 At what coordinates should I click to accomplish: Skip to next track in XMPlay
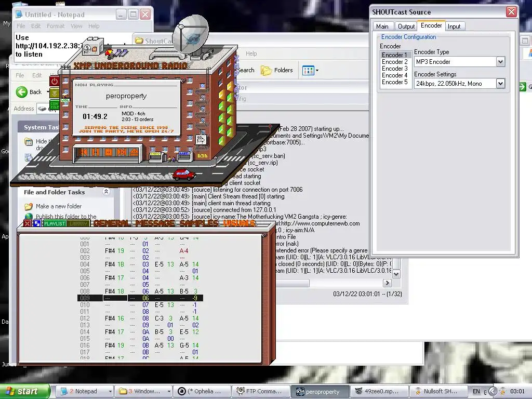[x=121, y=152]
